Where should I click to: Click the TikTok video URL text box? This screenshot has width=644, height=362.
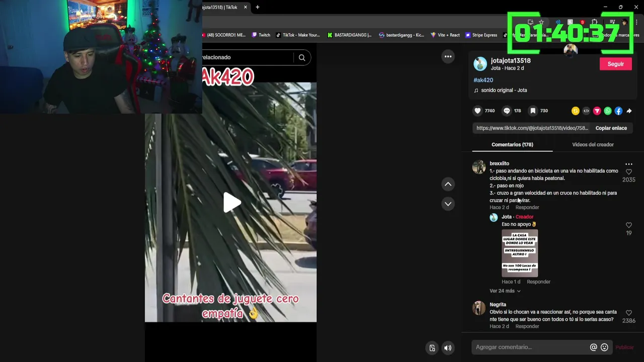pyautogui.click(x=532, y=128)
